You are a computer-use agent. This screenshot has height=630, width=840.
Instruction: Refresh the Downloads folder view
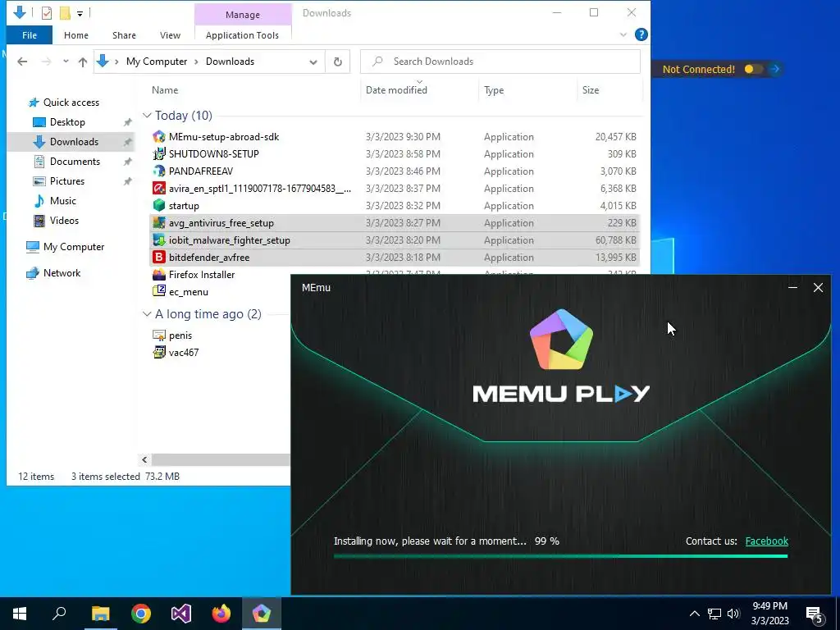[x=337, y=62]
